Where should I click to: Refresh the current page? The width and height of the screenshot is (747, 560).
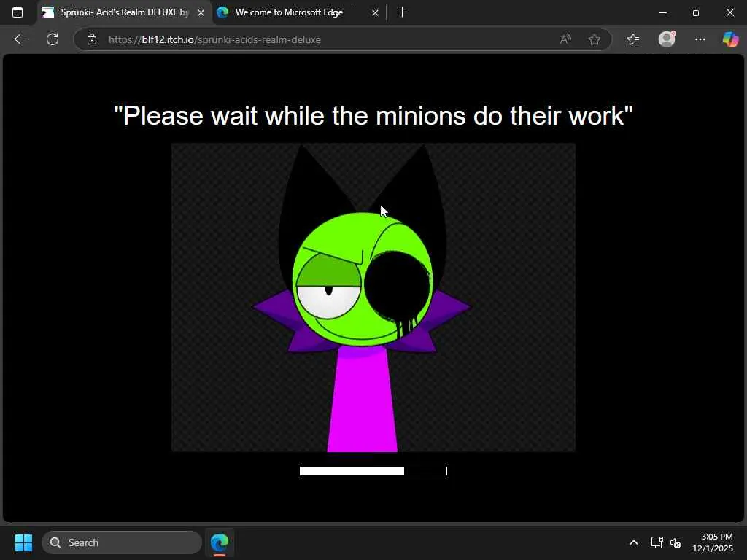(x=53, y=39)
